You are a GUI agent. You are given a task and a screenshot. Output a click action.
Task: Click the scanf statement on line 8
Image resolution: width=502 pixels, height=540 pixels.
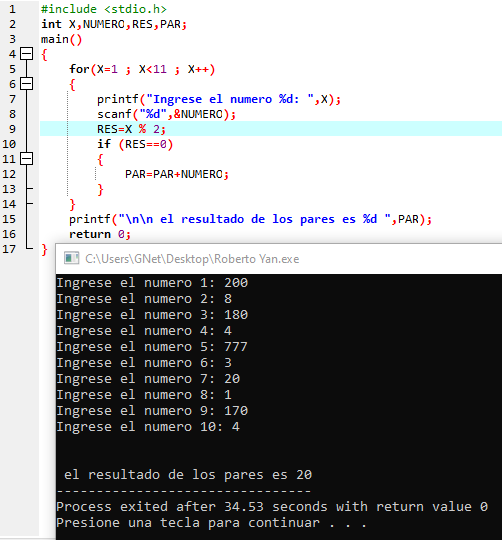(x=166, y=114)
